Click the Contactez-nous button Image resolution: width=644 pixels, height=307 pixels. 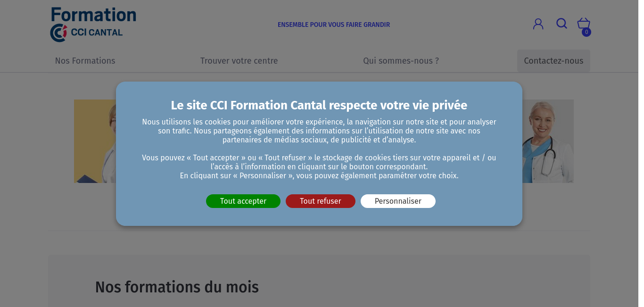553,61
